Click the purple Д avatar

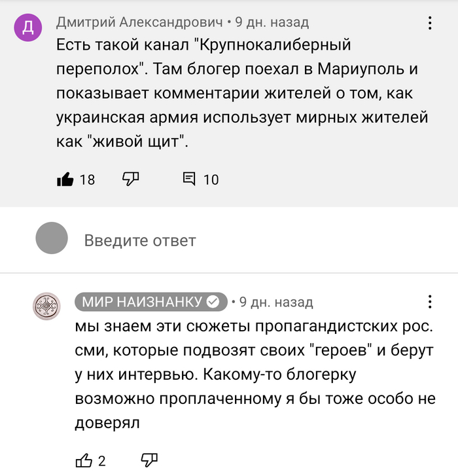[x=28, y=27]
